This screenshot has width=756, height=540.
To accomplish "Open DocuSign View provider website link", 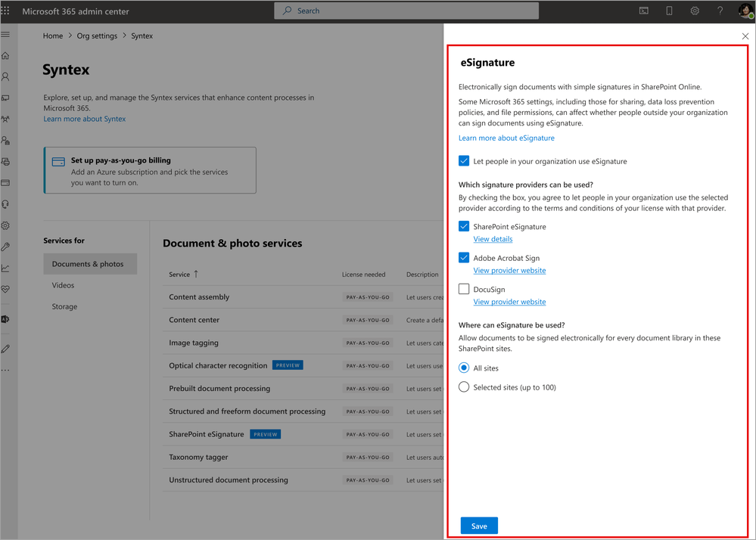I will point(509,302).
